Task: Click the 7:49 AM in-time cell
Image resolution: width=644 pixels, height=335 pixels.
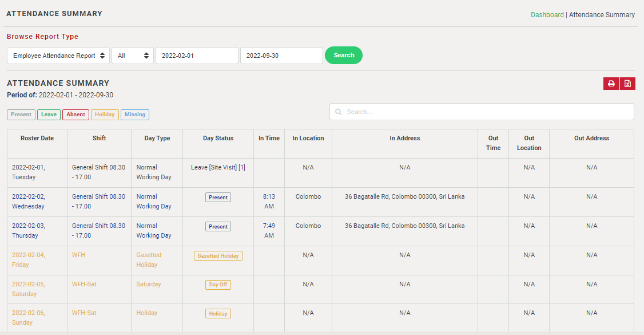Action: (269, 231)
